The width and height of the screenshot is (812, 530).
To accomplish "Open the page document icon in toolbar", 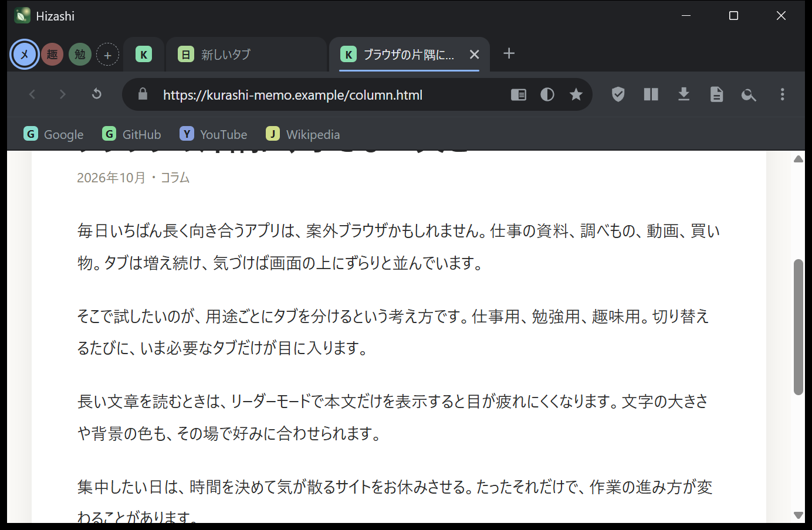I will [717, 94].
